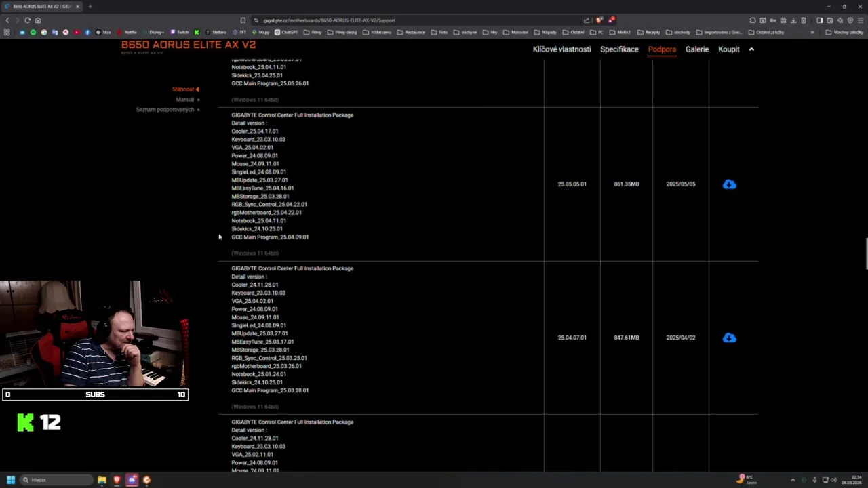Image resolution: width=868 pixels, height=488 pixels.
Task: Open the weather widget in the taskbar
Action: [x=746, y=480]
